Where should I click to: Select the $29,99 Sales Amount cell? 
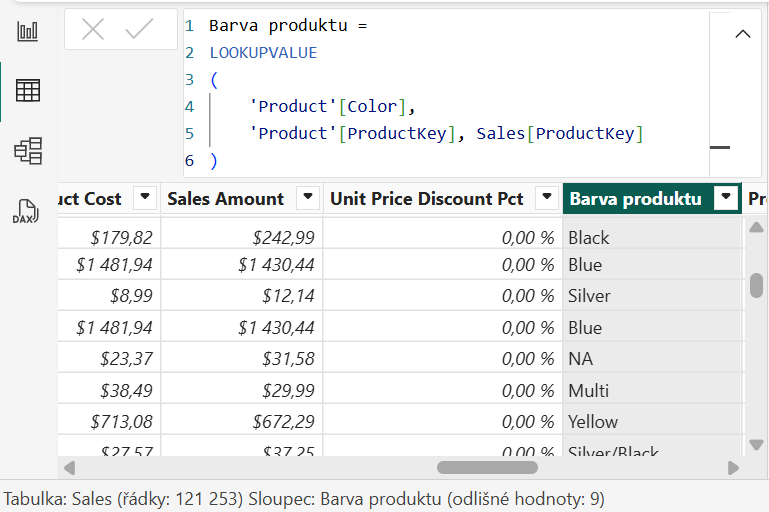pos(242,390)
